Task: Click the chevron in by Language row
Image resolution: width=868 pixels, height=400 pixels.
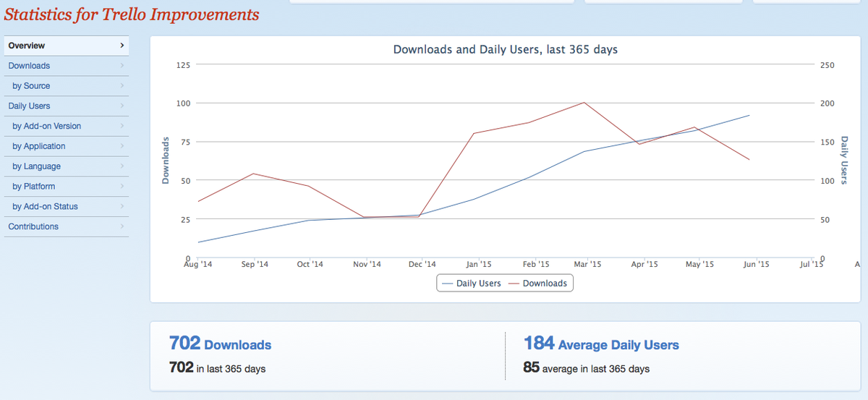Action: [x=122, y=166]
